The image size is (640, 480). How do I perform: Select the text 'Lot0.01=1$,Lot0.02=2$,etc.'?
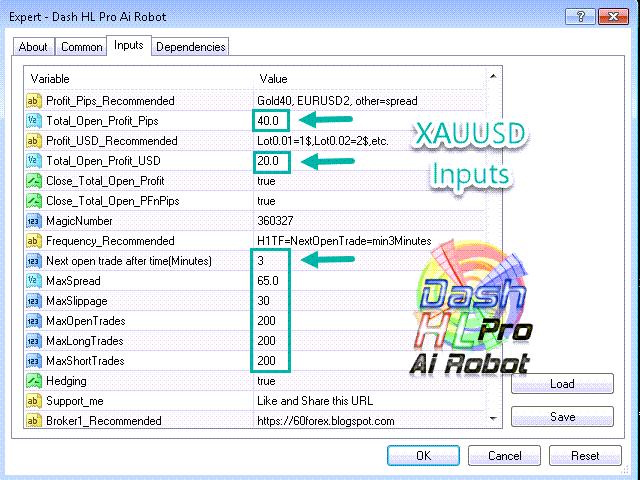[x=323, y=141]
